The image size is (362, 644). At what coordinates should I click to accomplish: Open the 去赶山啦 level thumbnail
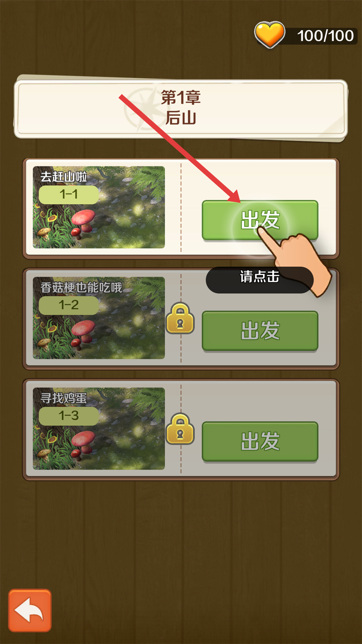[x=99, y=207]
